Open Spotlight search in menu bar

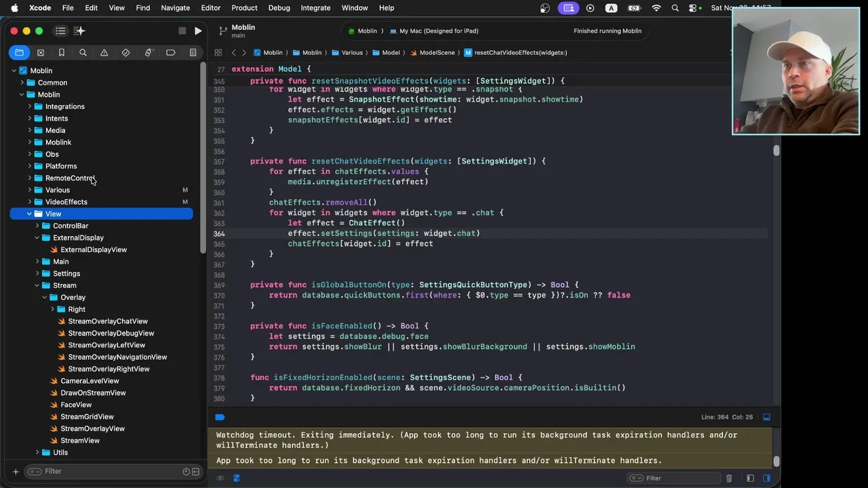675,8
